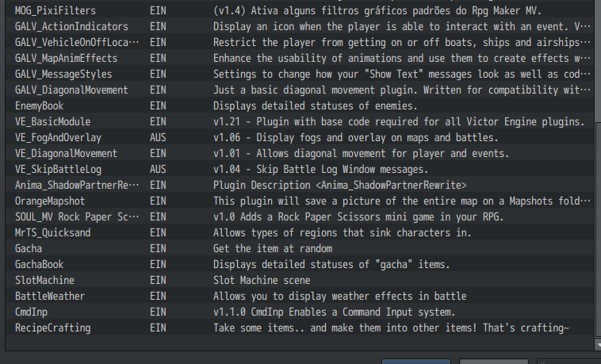Click the AUS status of VE_SkipBattleLog
This screenshot has height=364, width=601.
coord(158,169)
